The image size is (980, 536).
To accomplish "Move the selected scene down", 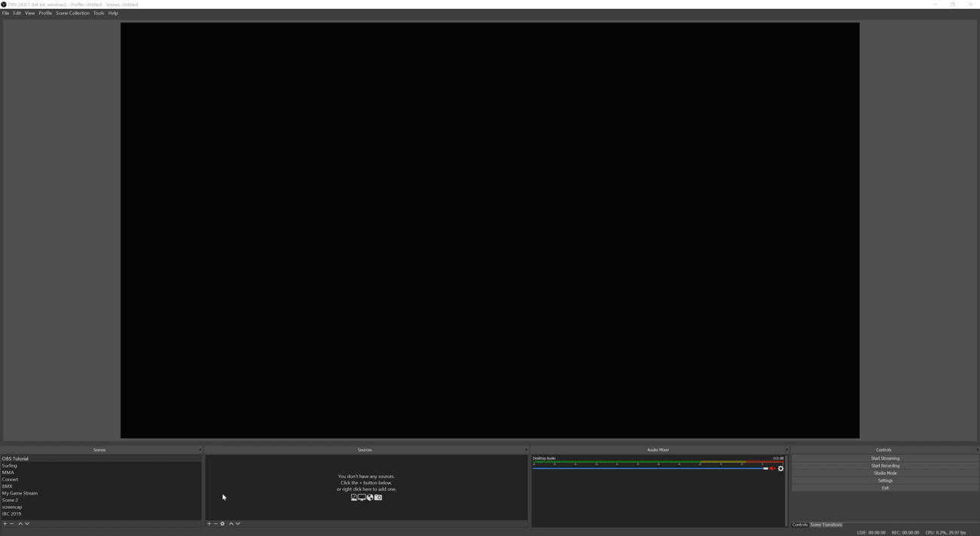I will click(27, 524).
